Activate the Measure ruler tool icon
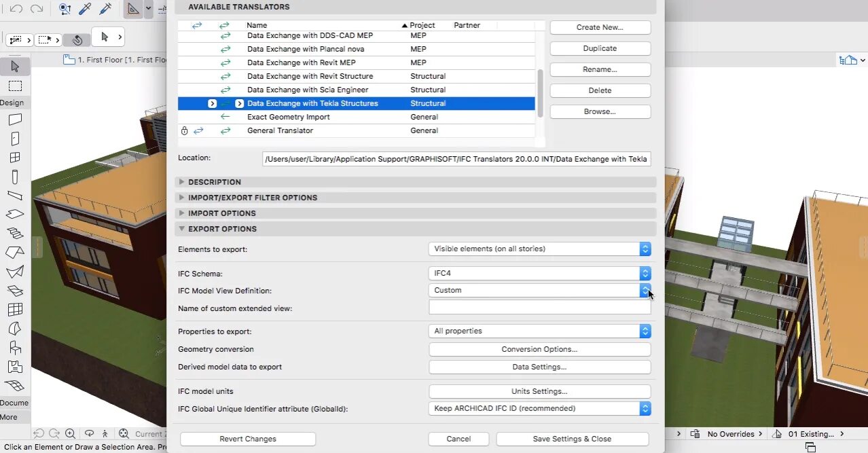The height and width of the screenshot is (453, 868). pos(133,9)
